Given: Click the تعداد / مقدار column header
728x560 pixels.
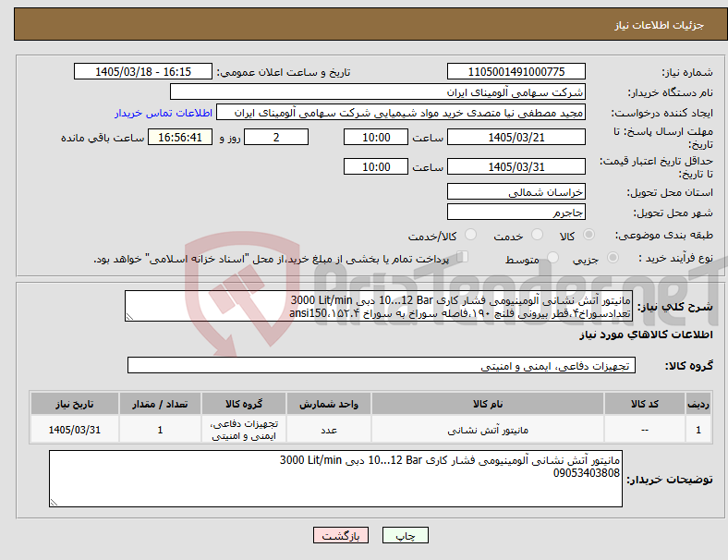Looking at the screenshot, I should (x=160, y=404).
